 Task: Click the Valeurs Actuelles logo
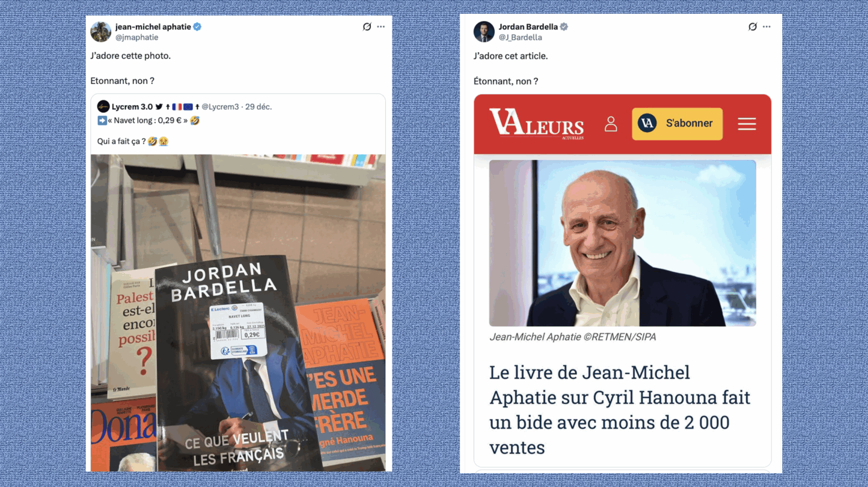point(536,124)
